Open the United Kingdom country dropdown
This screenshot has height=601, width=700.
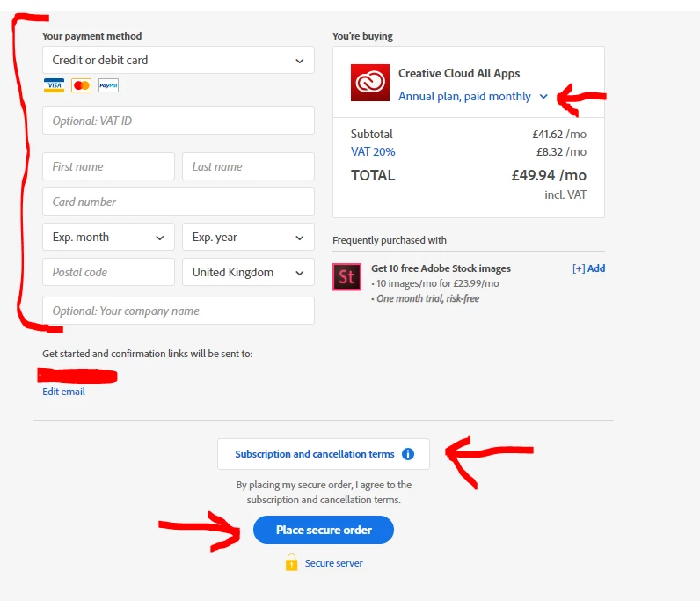pos(248,272)
